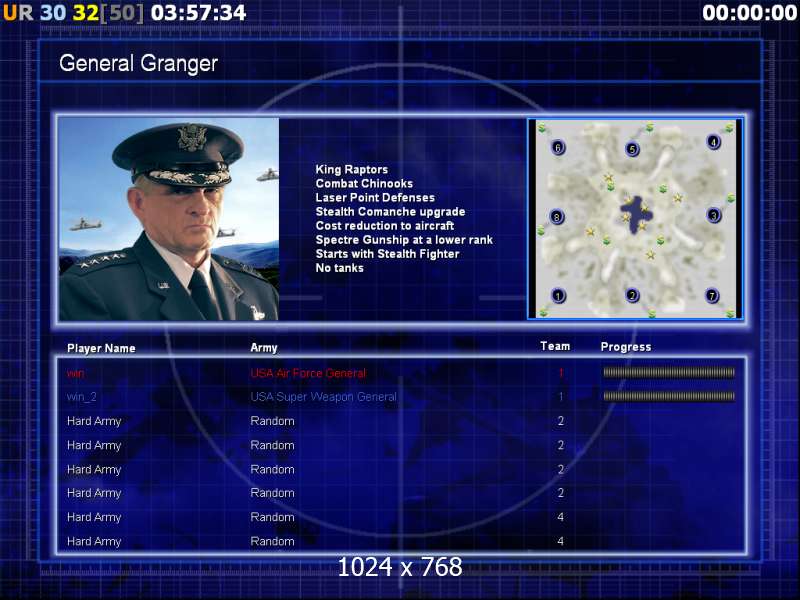The width and height of the screenshot is (800, 600).
Task: Click the 00:00:00 timer in the top right
Action: pyautogui.click(x=750, y=13)
